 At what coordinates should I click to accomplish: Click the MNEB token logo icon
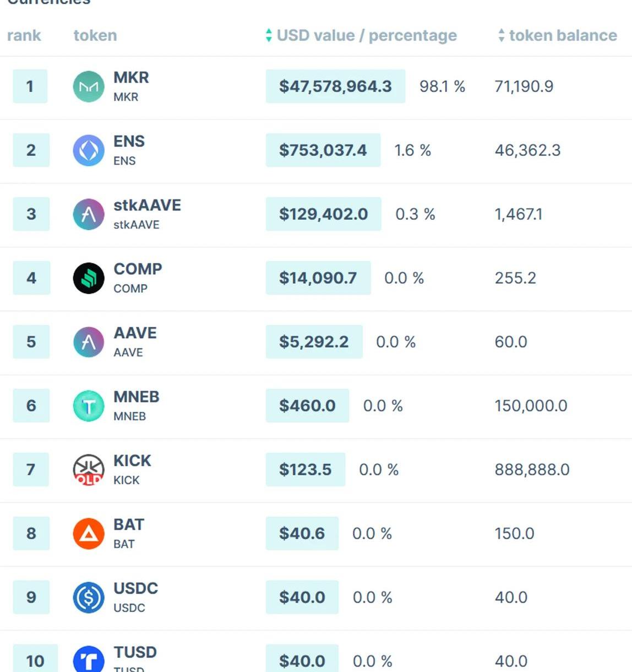pos(89,406)
